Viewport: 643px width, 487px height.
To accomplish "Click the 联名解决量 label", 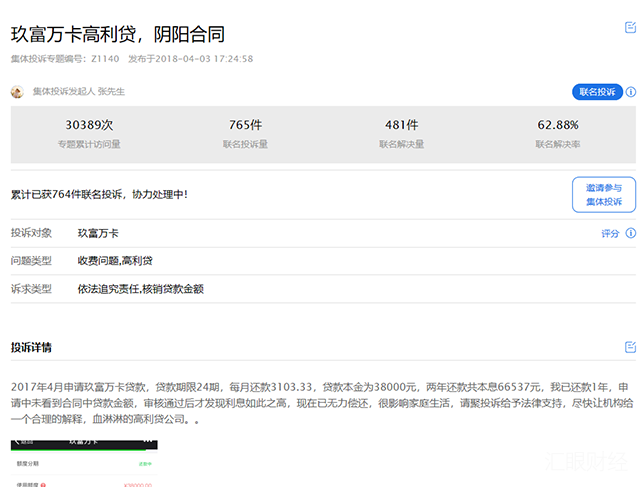I will [x=401, y=144].
